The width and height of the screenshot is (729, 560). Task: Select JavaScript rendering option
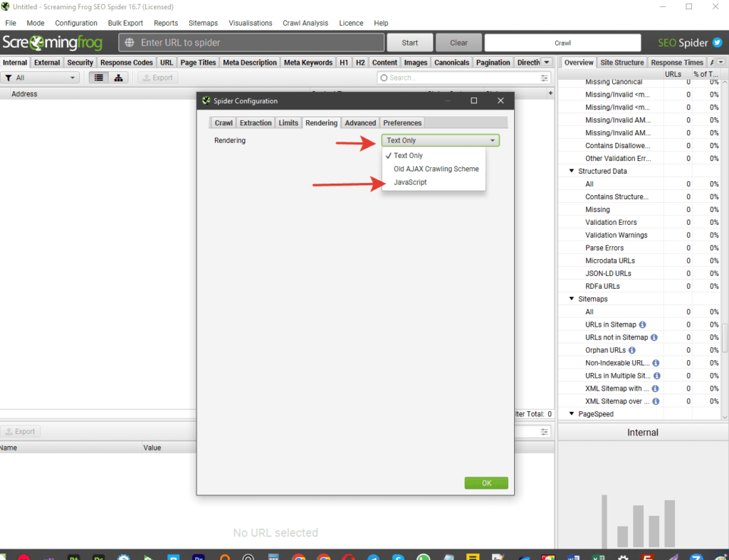(434, 182)
